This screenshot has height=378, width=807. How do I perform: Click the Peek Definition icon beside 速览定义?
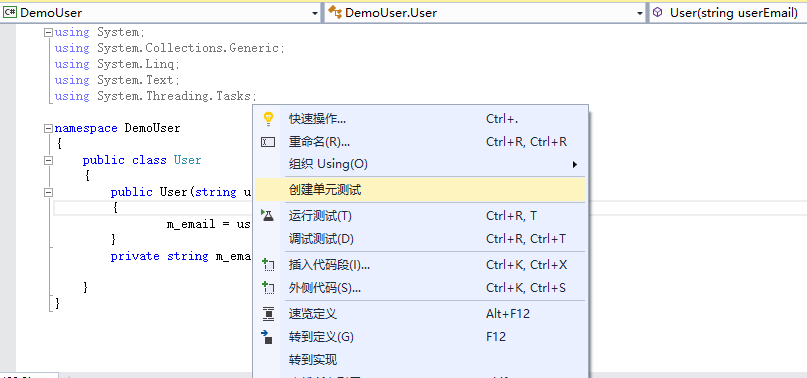pyautogui.click(x=268, y=313)
